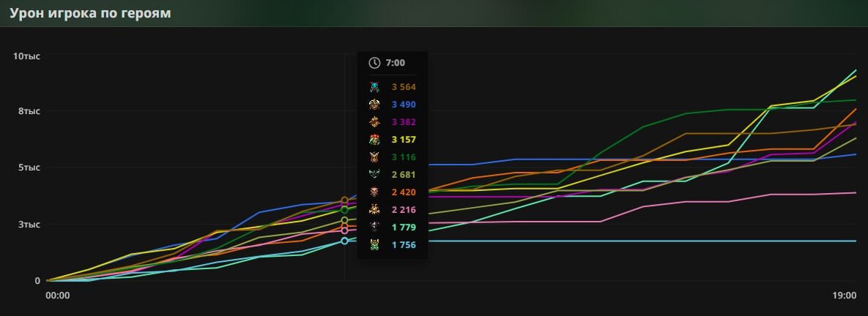Click the dark green data point marker at 7:00
The width and height of the screenshot is (868, 316).
click(x=344, y=210)
